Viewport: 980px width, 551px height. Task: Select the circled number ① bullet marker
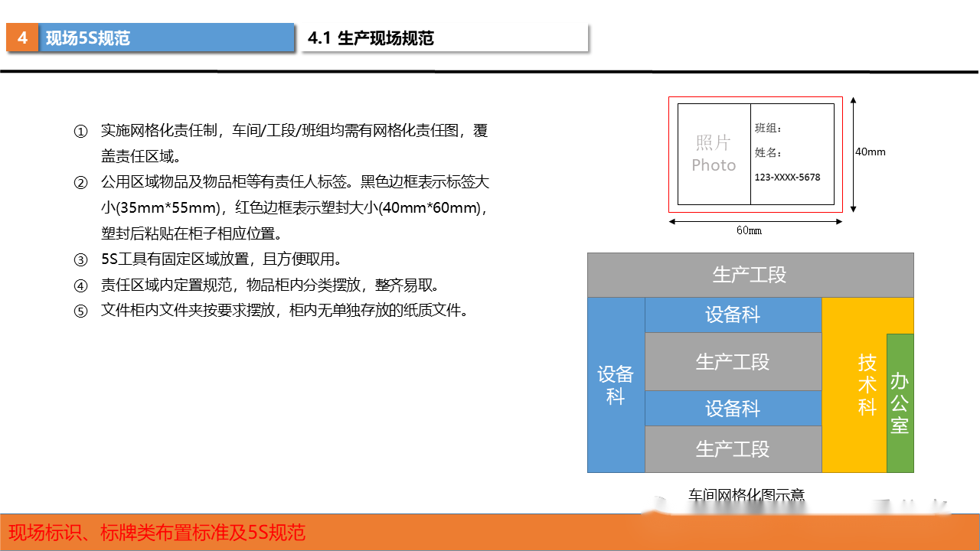[x=81, y=132]
